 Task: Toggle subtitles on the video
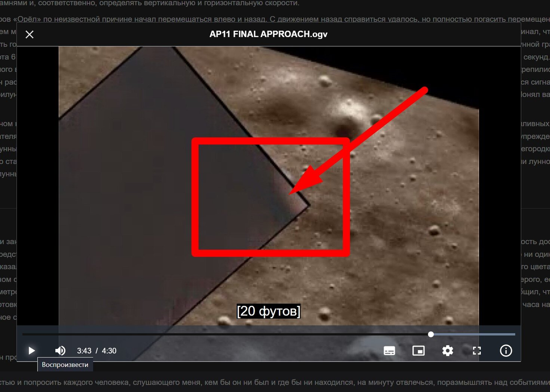(x=389, y=351)
